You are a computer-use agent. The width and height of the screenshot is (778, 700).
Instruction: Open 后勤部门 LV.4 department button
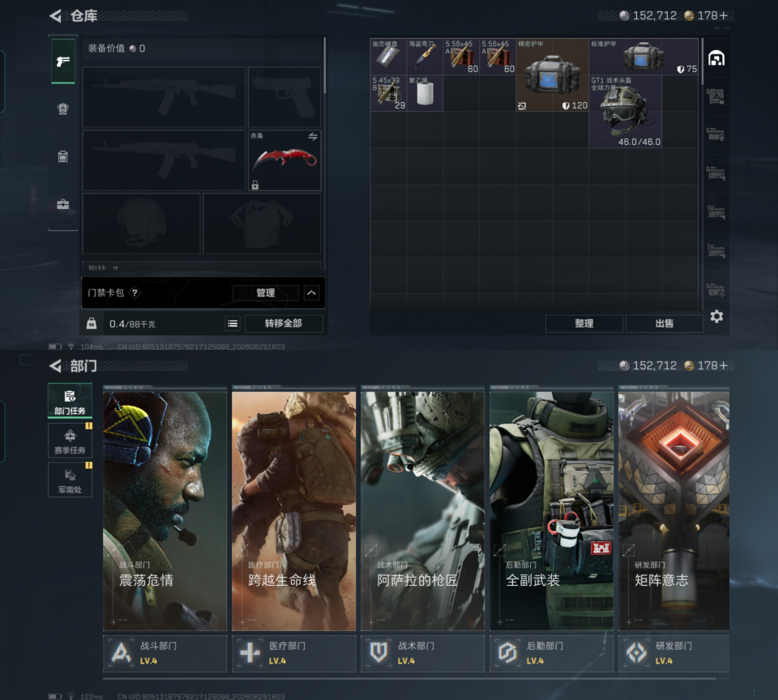551,653
